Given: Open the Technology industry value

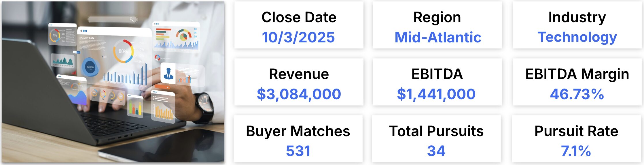Looking at the screenshot, I should coord(577,37).
